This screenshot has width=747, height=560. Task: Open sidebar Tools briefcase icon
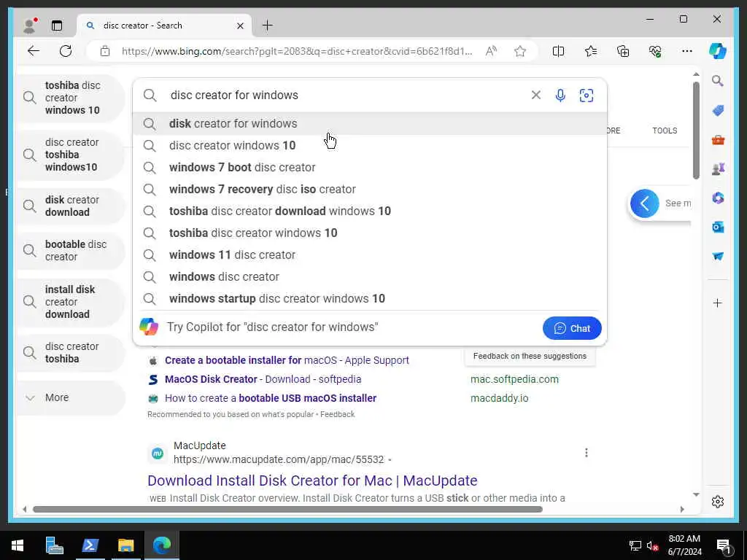coord(718,140)
